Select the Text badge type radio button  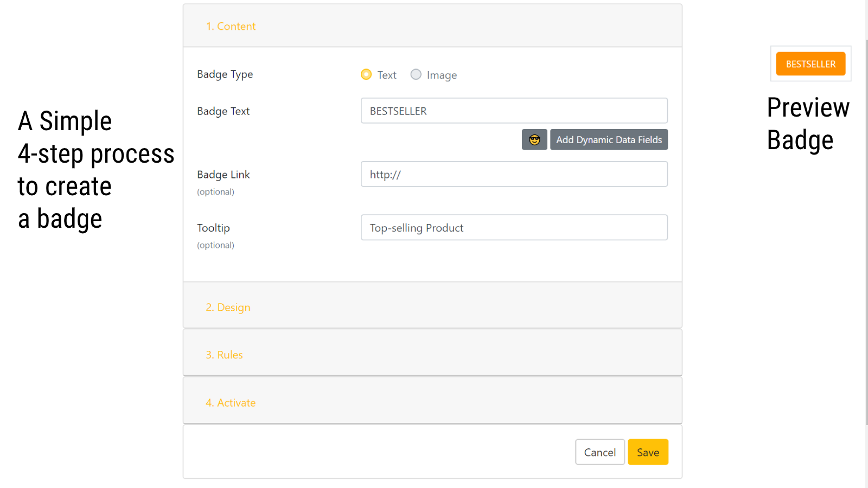366,74
